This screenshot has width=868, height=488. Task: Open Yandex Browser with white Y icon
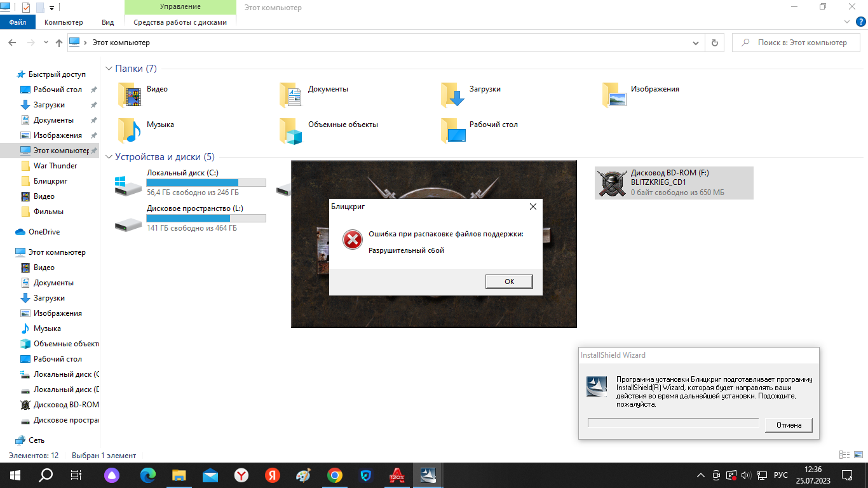241,475
